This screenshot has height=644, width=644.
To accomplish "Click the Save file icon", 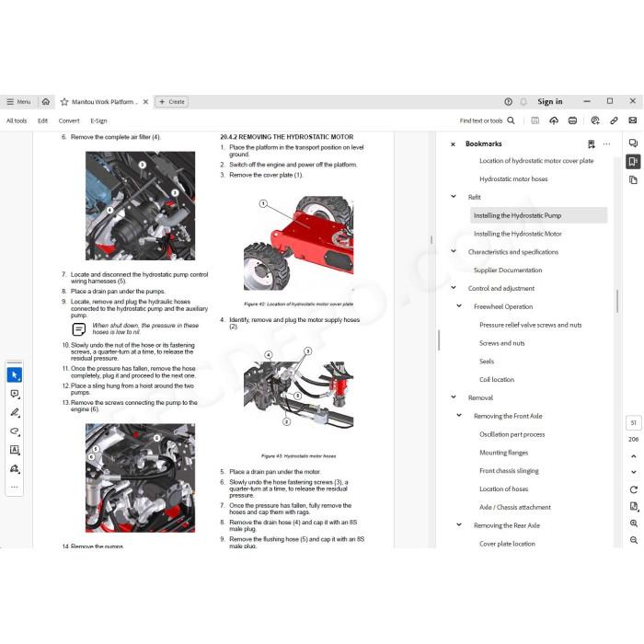I will (x=535, y=121).
